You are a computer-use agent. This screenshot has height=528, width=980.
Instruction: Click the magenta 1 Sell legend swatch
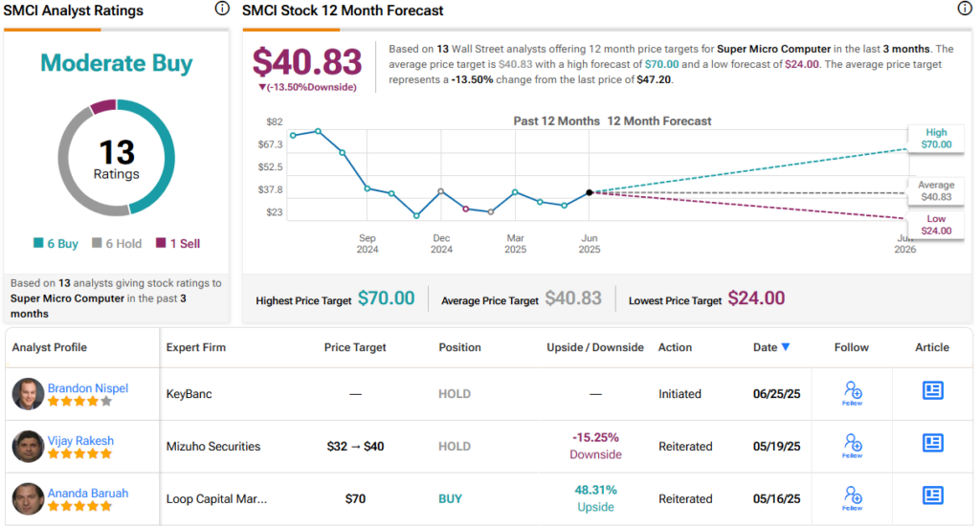[x=161, y=243]
